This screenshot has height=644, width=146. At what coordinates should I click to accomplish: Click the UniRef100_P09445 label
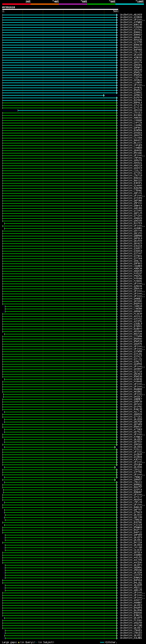tap(131, 382)
